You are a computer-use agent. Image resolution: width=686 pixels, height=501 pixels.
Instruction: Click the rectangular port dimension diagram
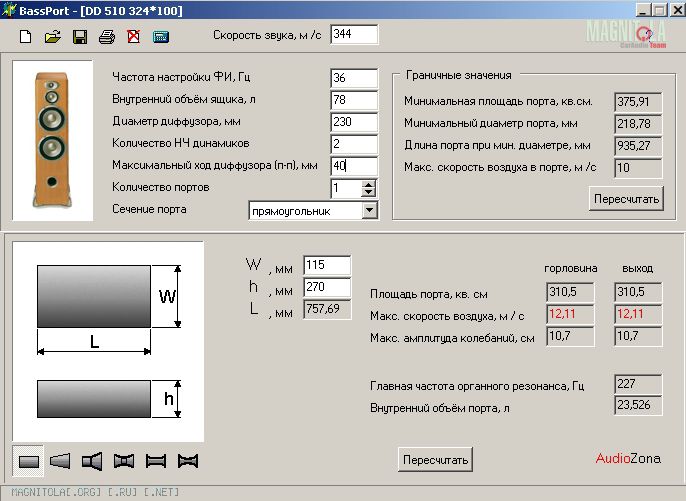click(x=108, y=341)
